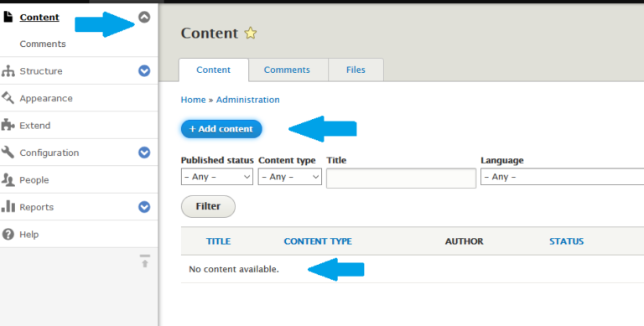Switch to the Files tab
This screenshot has width=644, height=326.
point(356,70)
